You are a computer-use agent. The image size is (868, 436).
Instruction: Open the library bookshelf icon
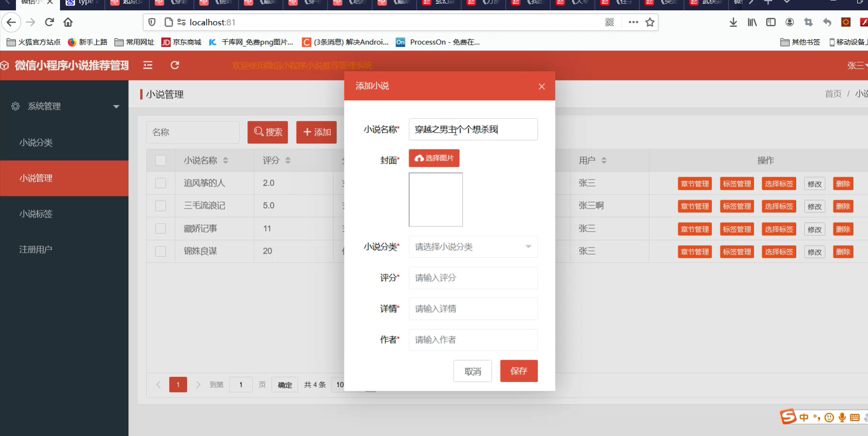[752, 22]
